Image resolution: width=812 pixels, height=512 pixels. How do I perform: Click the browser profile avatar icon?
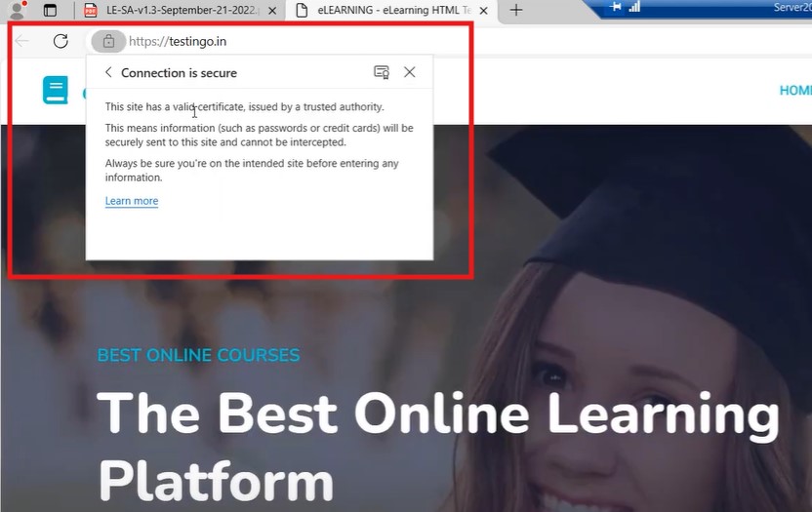[18, 10]
